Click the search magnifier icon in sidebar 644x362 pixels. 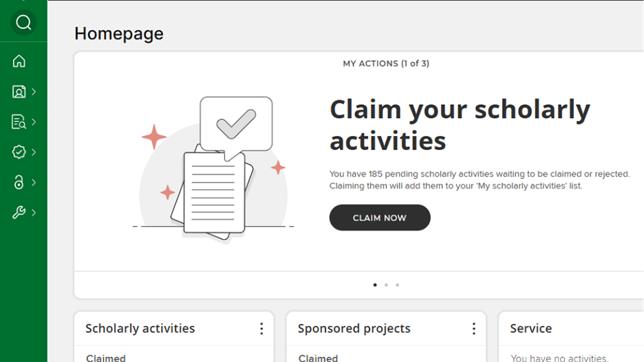click(x=23, y=23)
